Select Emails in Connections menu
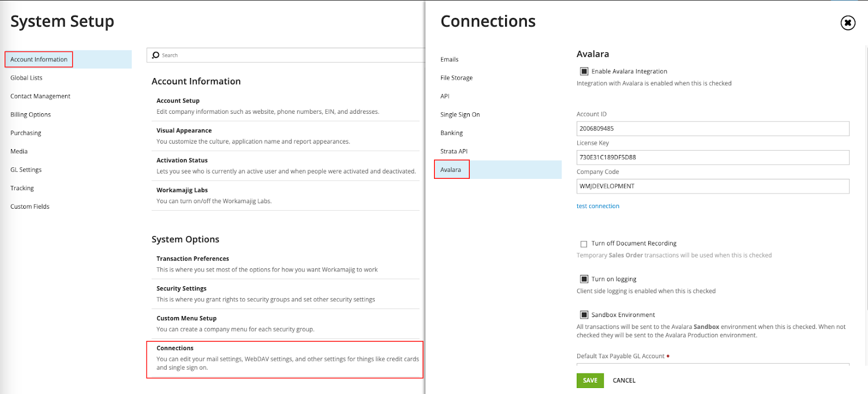Screen dimensions: 868x394 (449, 60)
